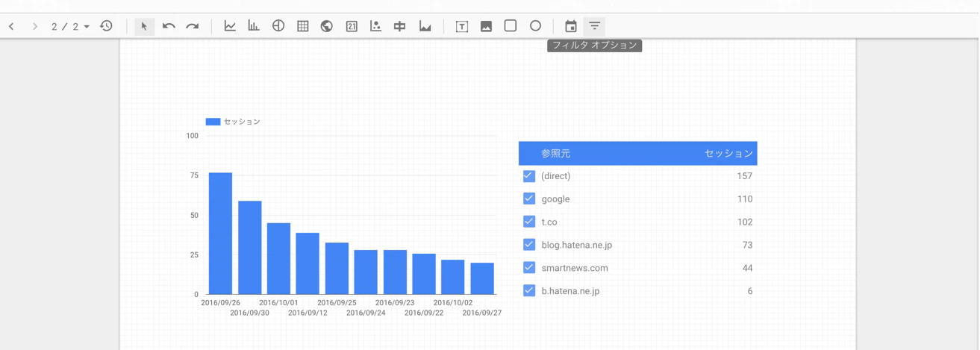Undo the last action

pyautogui.click(x=169, y=26)
